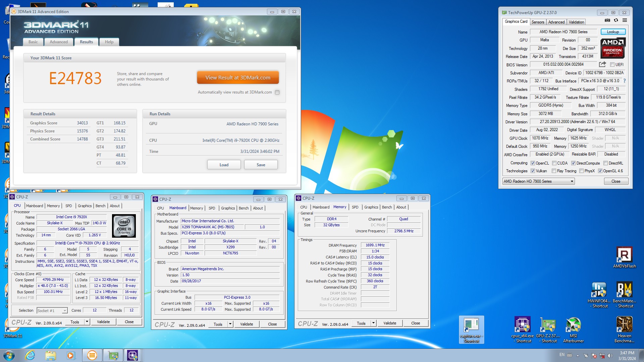Screen dimensions: 644x362
Task: Toggle the Vulkan checkbox
Action: 533,171
